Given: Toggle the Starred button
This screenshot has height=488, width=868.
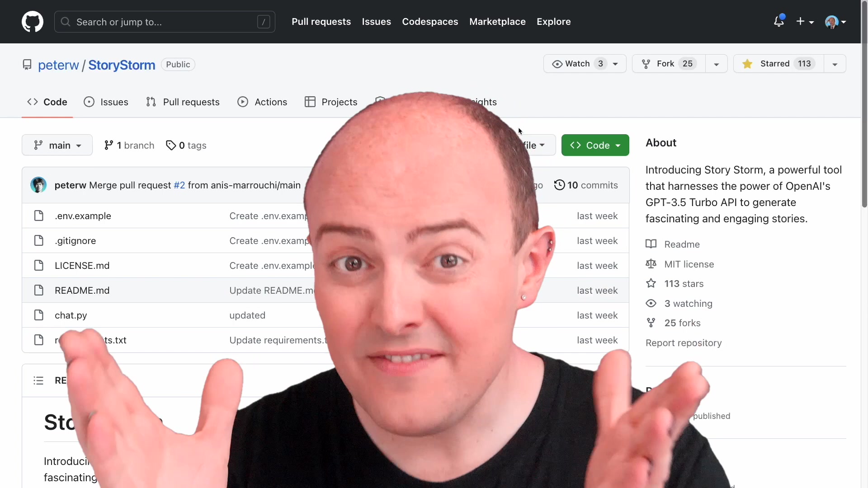Looking at the screenshot, I should click(778, 64).
